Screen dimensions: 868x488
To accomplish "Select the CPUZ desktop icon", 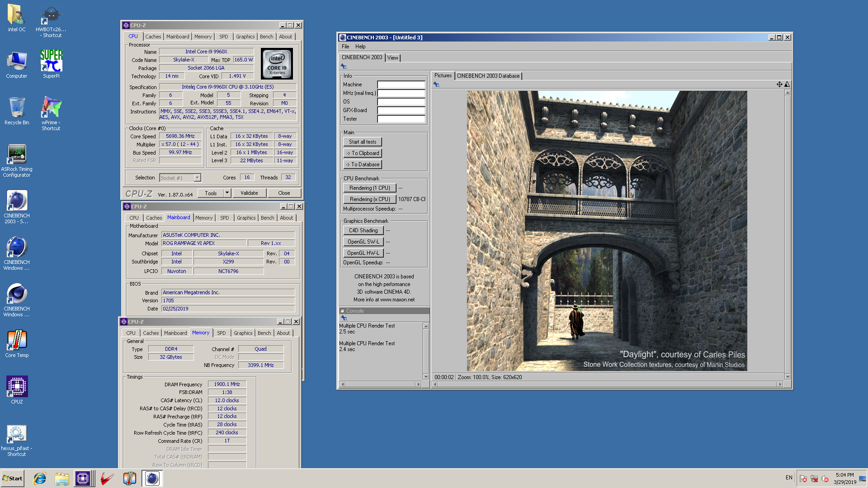I will [x=16, y=390].
